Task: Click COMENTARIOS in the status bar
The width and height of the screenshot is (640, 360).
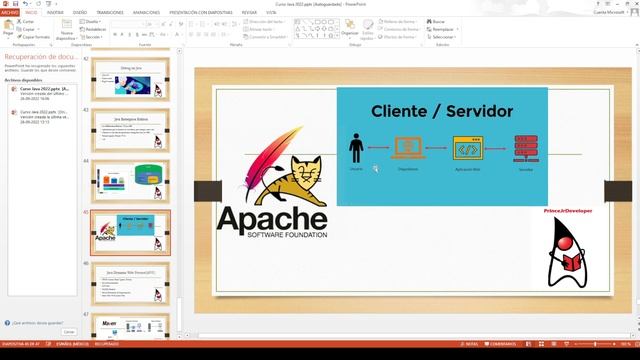Action: (500, 344)
